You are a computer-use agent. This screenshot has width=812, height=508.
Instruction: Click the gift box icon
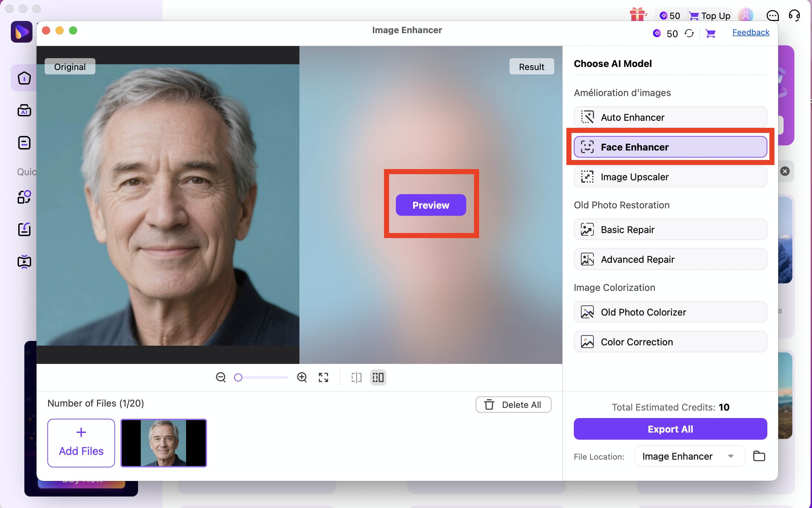coord(637,15)
